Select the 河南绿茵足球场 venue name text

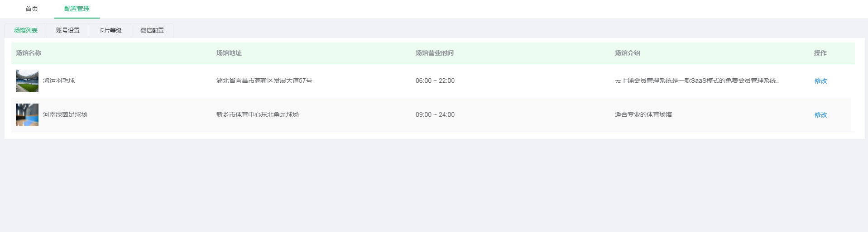pyautogui.click(x=65, y=114)
